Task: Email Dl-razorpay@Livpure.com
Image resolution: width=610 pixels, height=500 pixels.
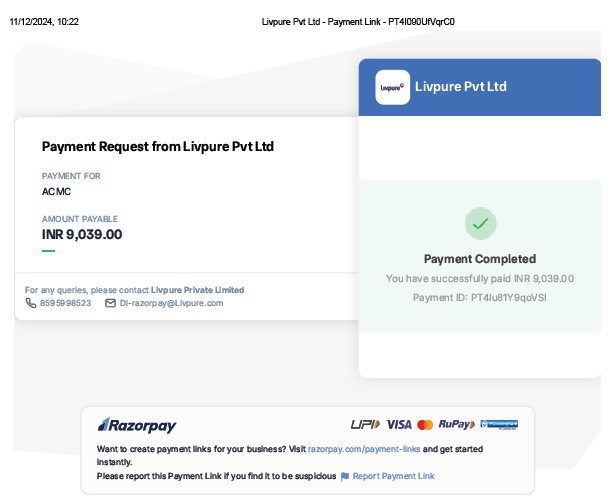Action: click(171, 303)
